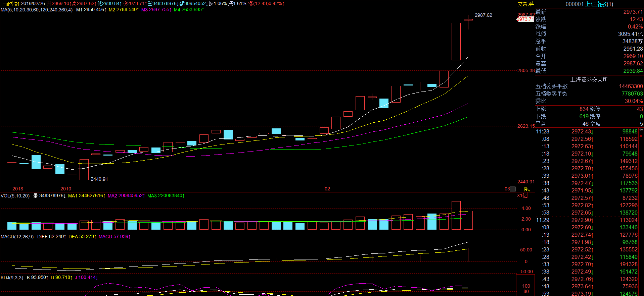Select the tick row priced 2971.95
The height and width of the screenshot is (296, 644).
tap(587, 190)
